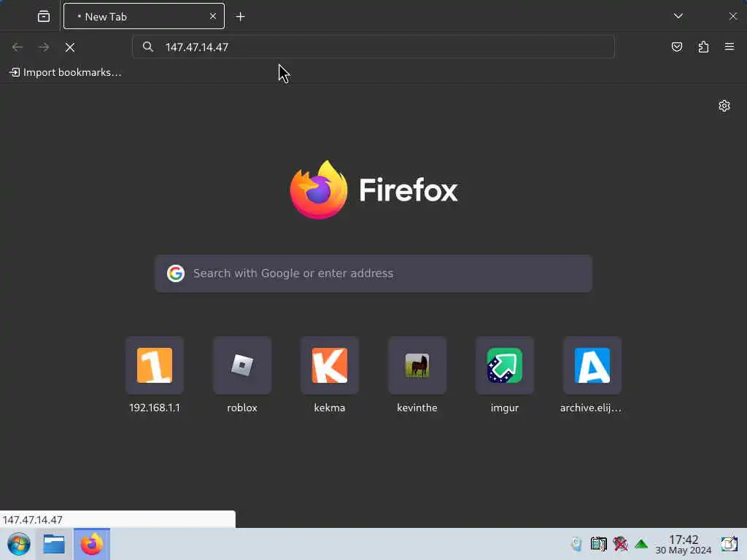
Task: Open the Save to Pocket icon
Action: pyautogui.click(x=676, y=47)
